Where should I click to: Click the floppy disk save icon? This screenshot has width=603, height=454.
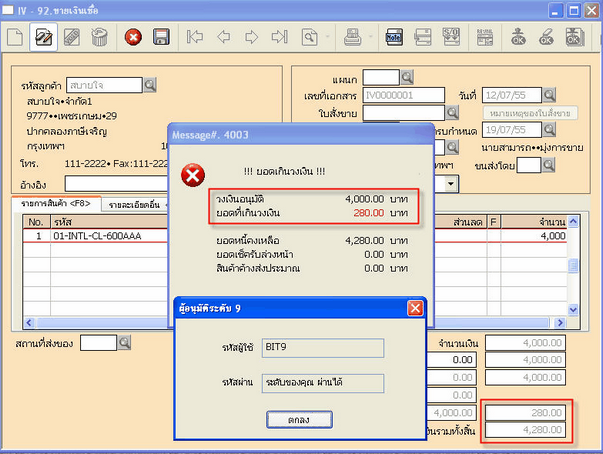click(160, 38)
